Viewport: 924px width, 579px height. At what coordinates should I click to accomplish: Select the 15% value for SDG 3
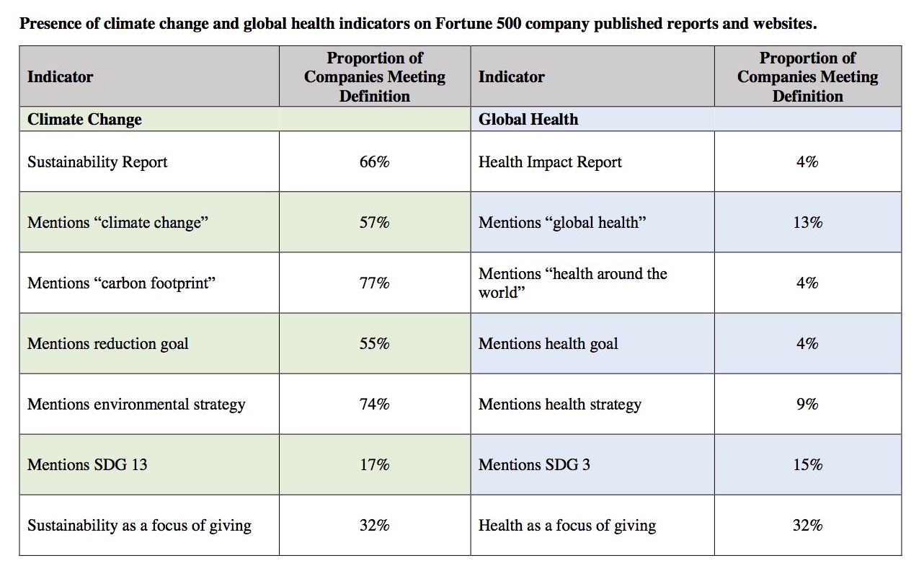tap(807, 465)
